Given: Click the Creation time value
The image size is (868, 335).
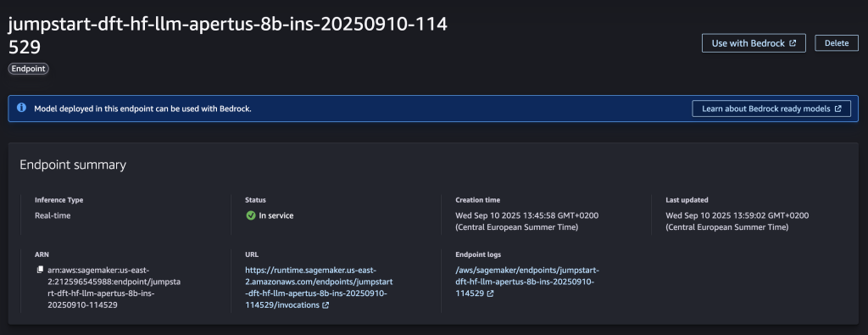Looking at the screenshot, I should pyautogui.click(x=527, y=221).
